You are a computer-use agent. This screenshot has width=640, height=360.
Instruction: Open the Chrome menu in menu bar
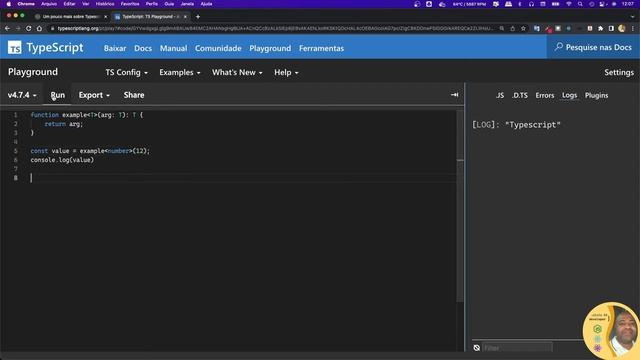[26, 4]
